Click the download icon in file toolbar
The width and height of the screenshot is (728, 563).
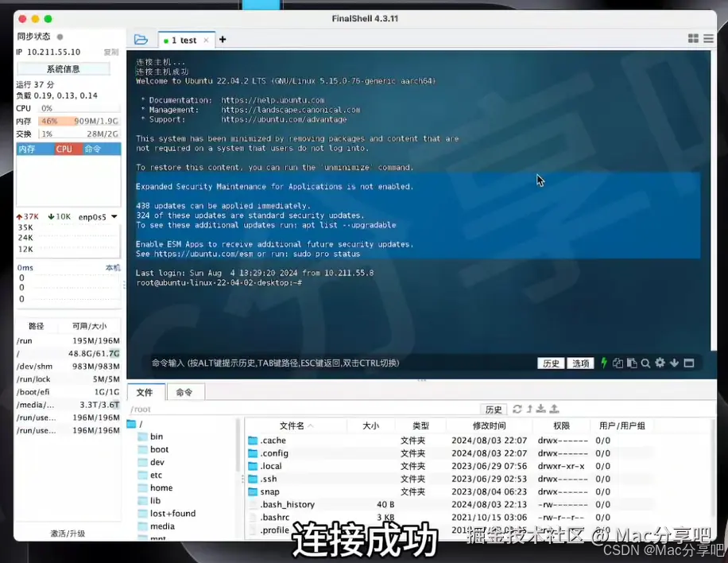coord(541,409)
